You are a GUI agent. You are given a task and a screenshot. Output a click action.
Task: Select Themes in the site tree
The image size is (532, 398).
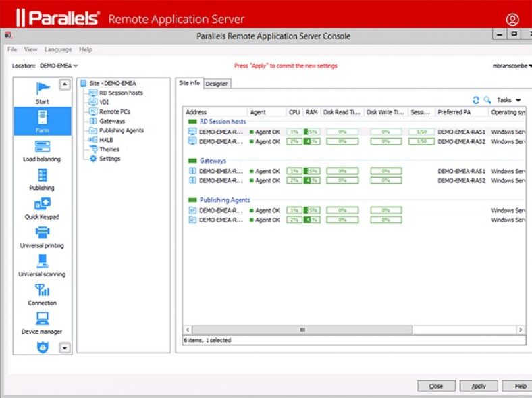click(x=104, y=149)
